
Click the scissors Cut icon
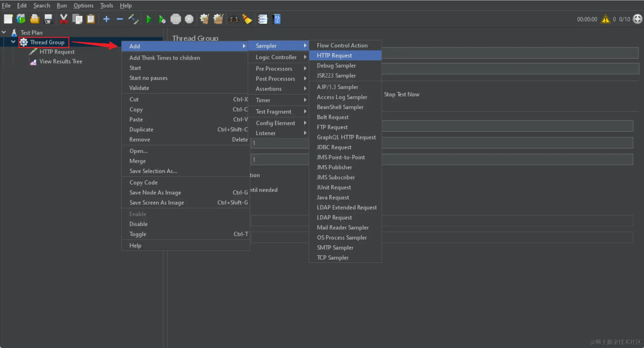pos(64,19)
